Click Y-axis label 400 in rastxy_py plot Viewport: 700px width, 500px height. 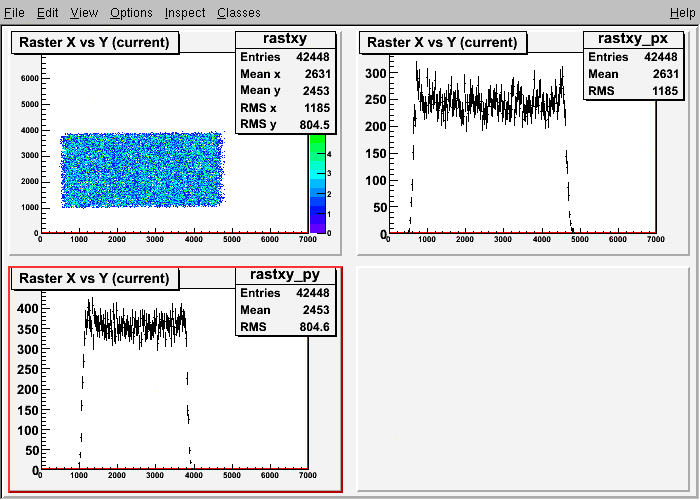coord(28,308)
